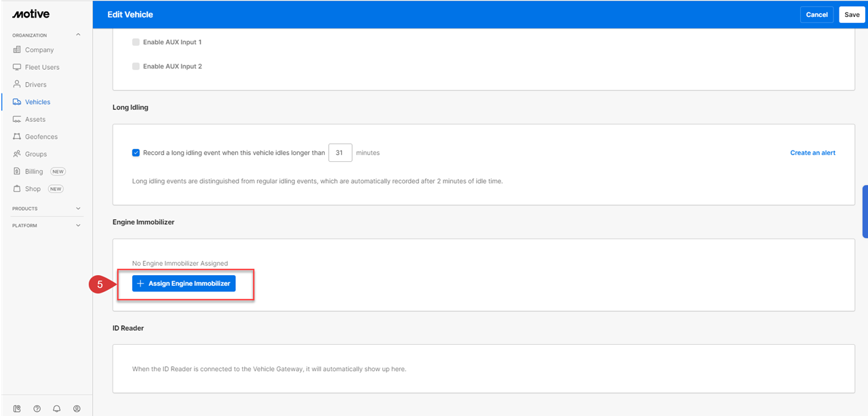The image size is (868, 416).
Task: Select the Groups icon in sidebar
Action: click(16, 154)
